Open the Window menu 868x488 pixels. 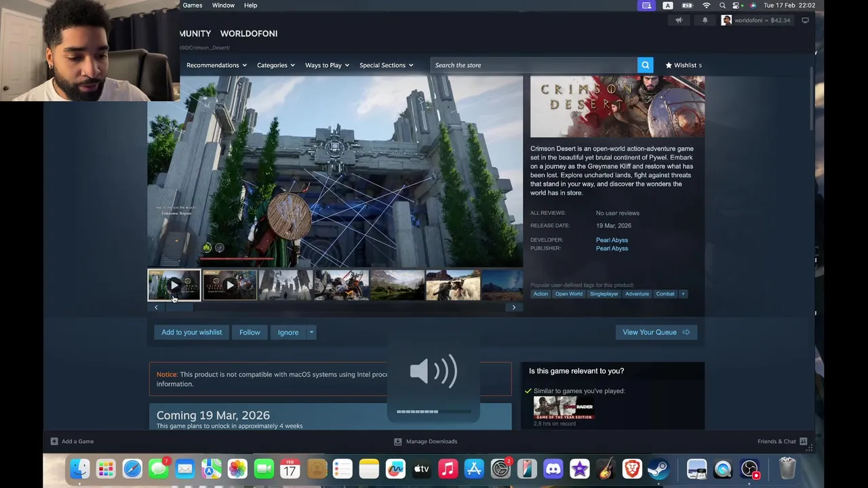click(223, 5)
